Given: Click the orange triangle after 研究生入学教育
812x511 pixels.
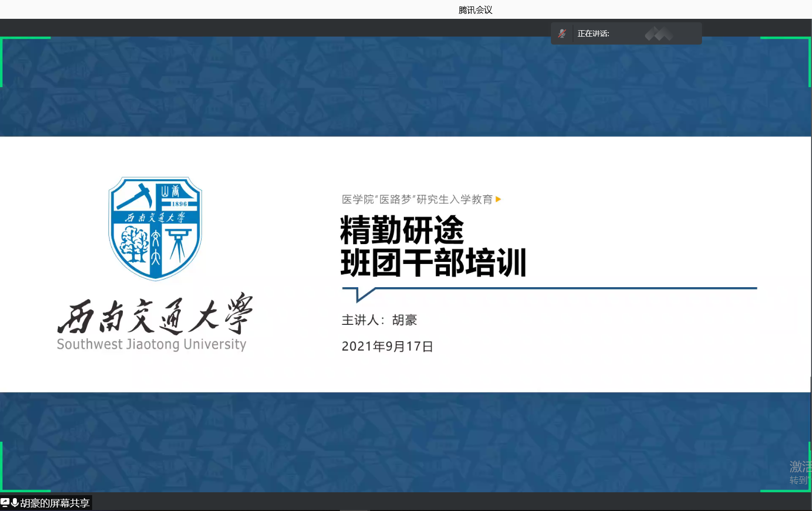Looking at the screenshot, I should click(x=498, y=200).
